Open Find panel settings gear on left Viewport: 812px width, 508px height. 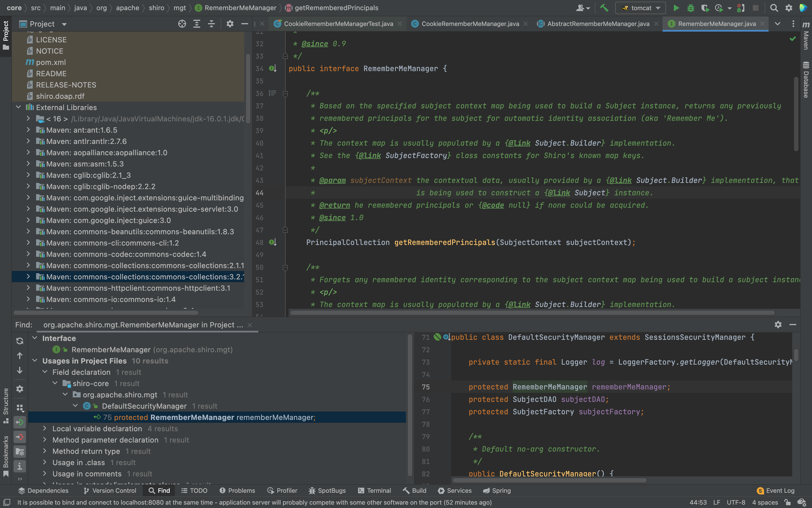point(20,389)
